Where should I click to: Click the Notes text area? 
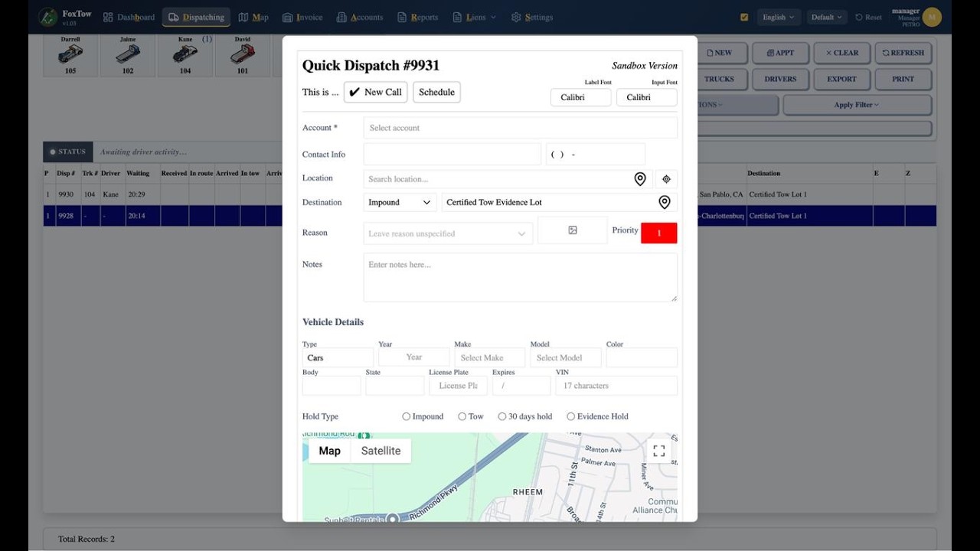(520, 278)
